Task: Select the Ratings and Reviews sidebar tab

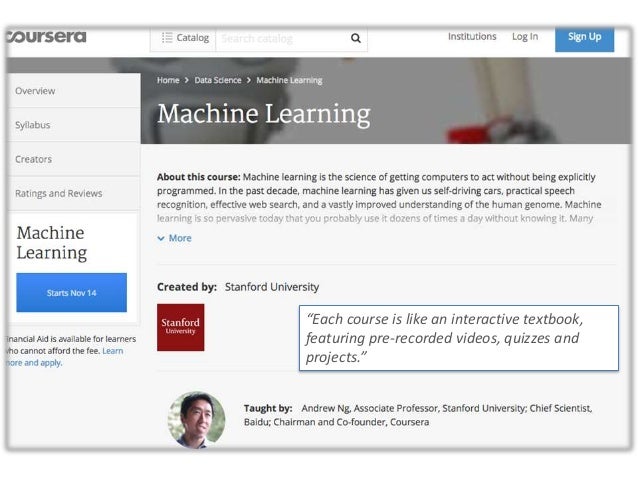Action: 74,193
